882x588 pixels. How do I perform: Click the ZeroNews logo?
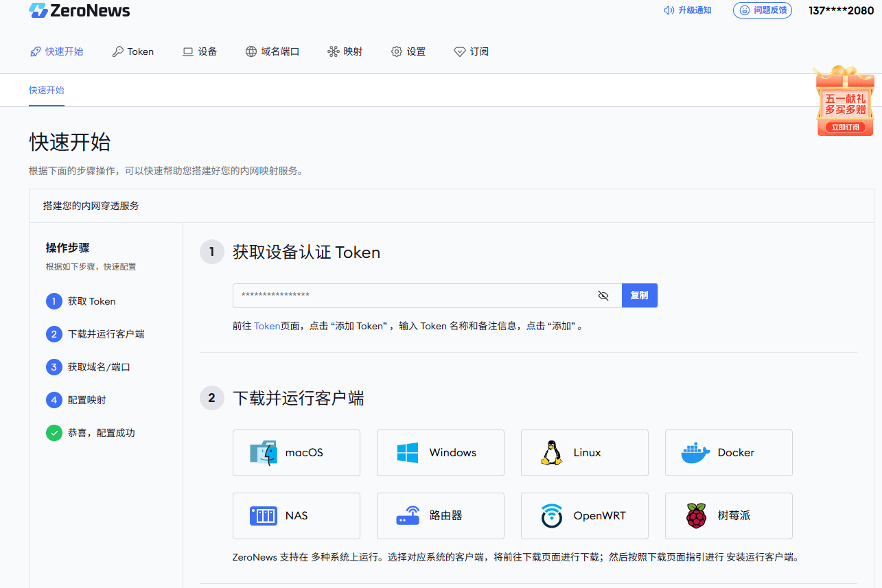click(79, 10)
